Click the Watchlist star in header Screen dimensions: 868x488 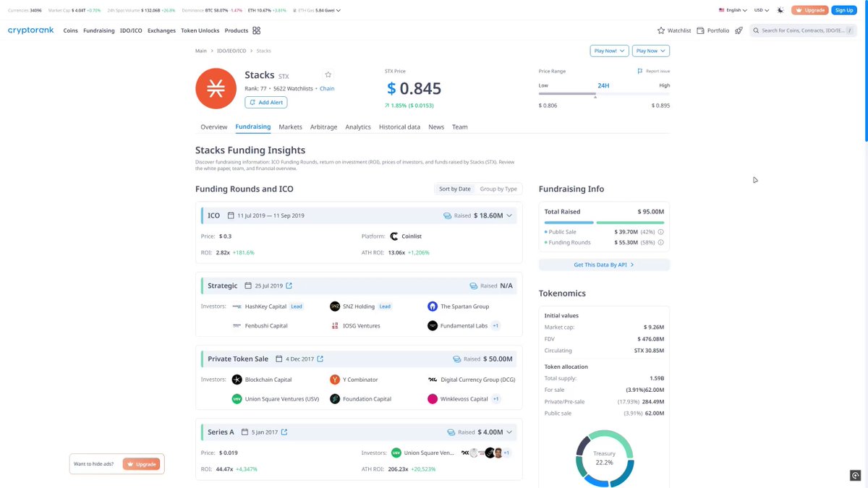(x=661, y=30)
